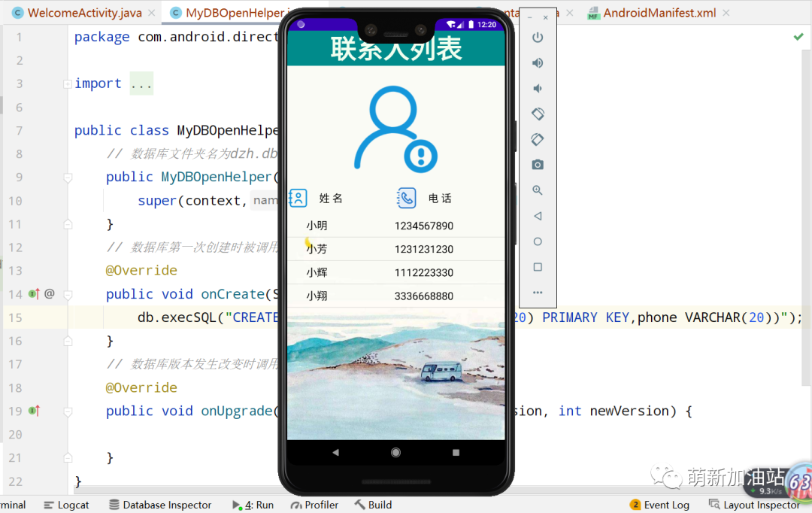Tap the 联系人列表 header title
The image size is (812, 513).
396,49
